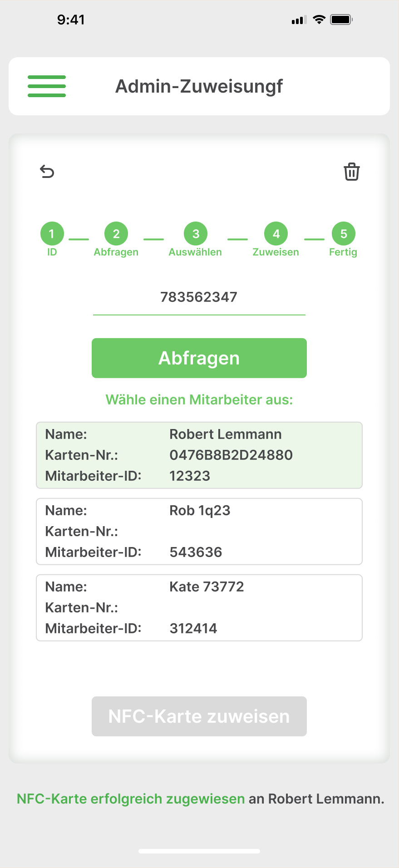399x868 pixels.
Task: Tap the success message about Robert Lemmann
Action: tap(200, 799)
